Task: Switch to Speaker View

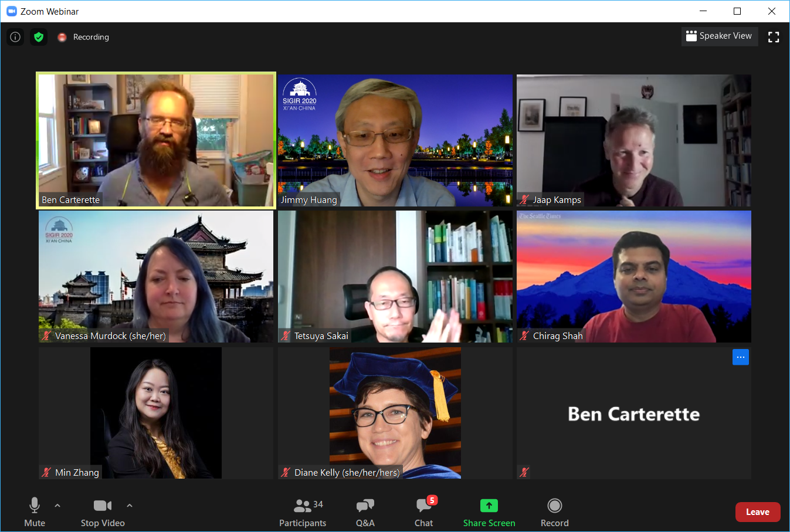Action: 720,36
